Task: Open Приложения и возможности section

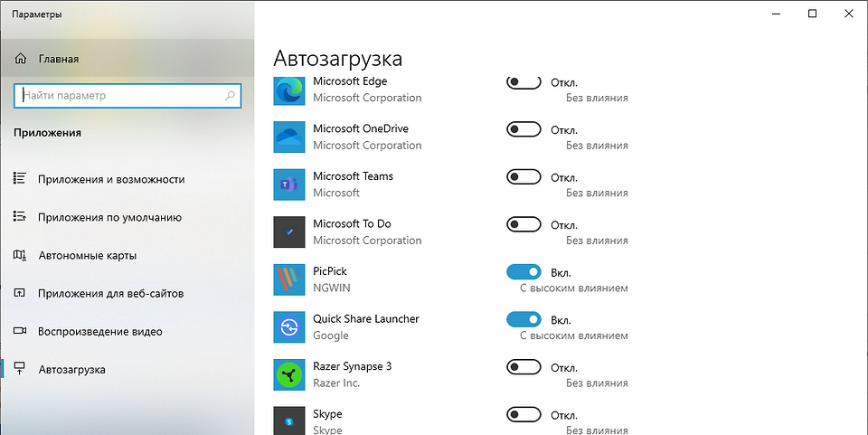Action: (x=127, y=179)
